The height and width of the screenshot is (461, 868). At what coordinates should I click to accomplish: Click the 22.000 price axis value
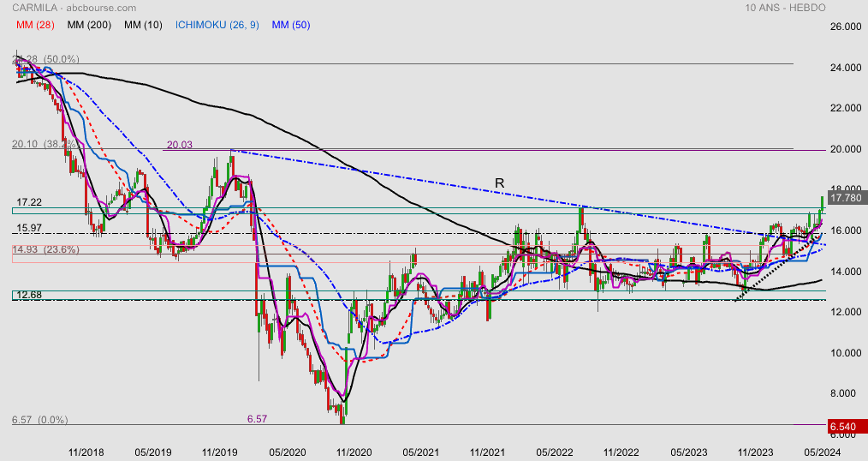[846, 108]
